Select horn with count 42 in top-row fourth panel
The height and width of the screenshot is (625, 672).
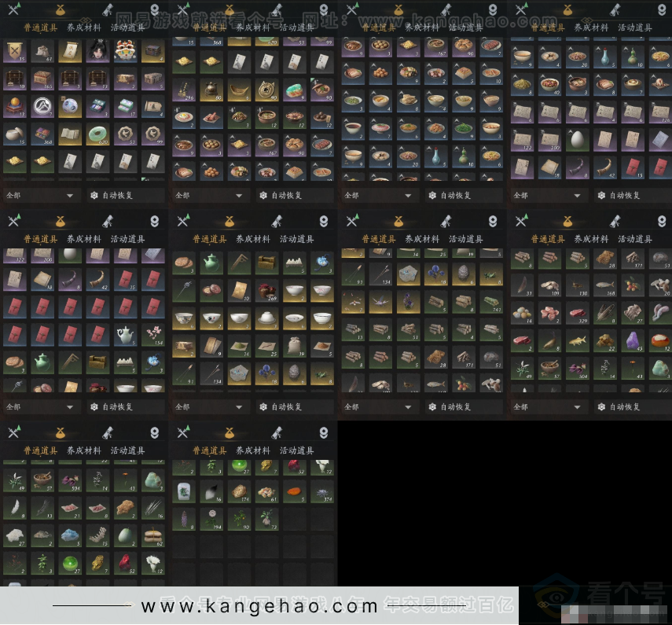[x=605, y=167]
